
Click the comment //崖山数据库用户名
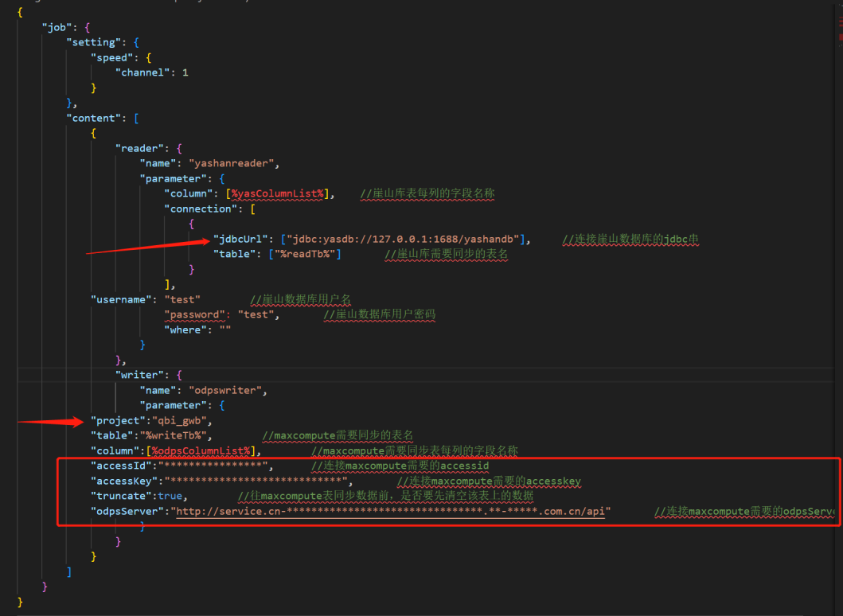301,299
